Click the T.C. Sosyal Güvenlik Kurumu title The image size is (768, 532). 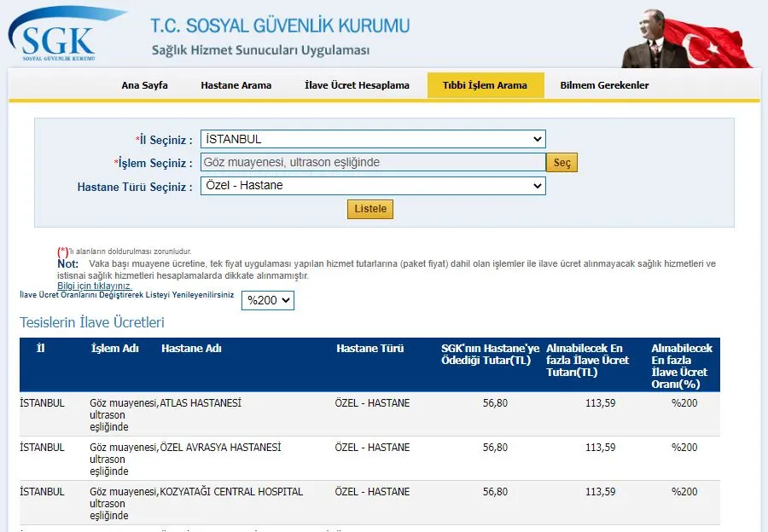click(282, 26)
